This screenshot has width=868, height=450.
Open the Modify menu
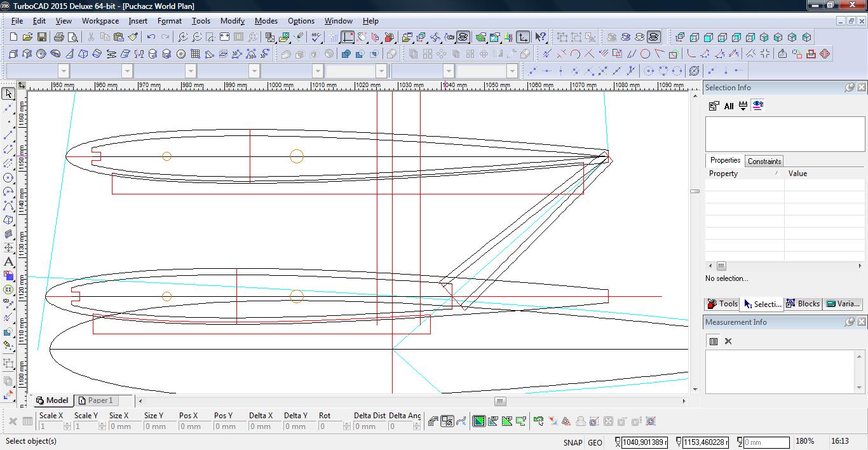pyautogui.click(x=232, y=21)
